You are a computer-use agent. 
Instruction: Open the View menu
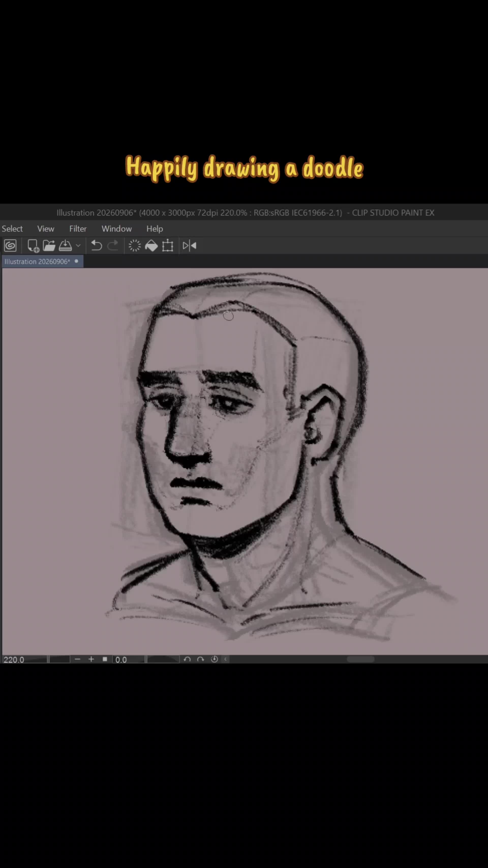click(x=45, y=228)
